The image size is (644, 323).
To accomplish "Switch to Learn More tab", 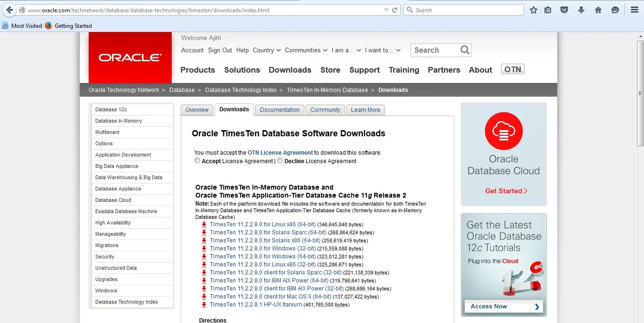I will [x=366, y=110].
